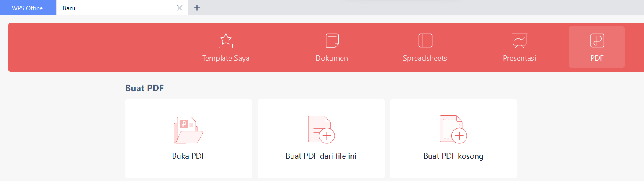Open the Template Saya star icon

(x=226, y=41)
